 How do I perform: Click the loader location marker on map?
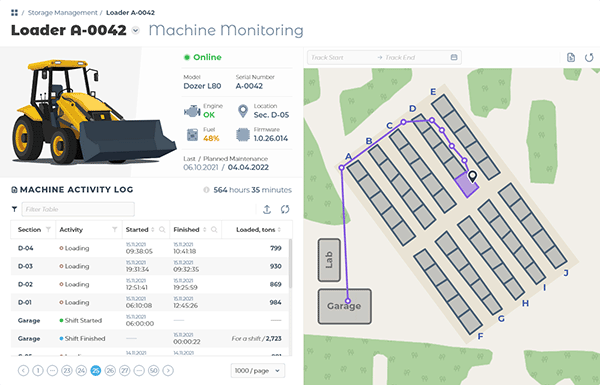(x=473, y=176)
